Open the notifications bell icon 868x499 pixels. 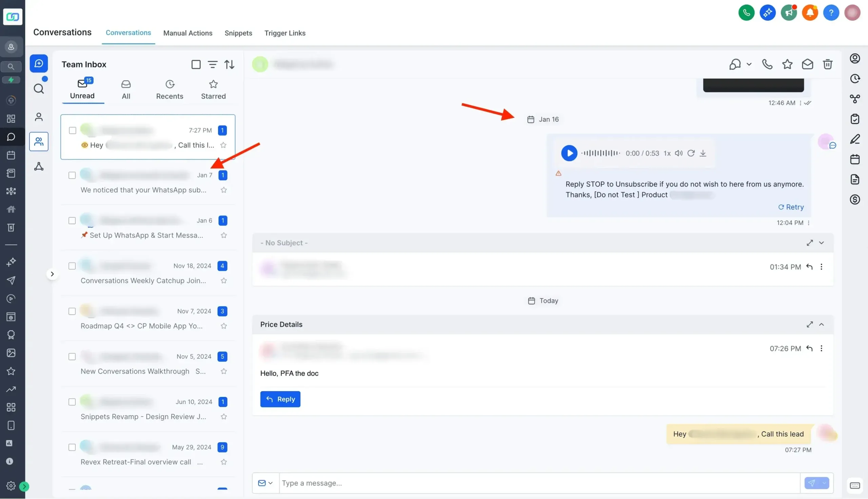[x=810, y=13]
